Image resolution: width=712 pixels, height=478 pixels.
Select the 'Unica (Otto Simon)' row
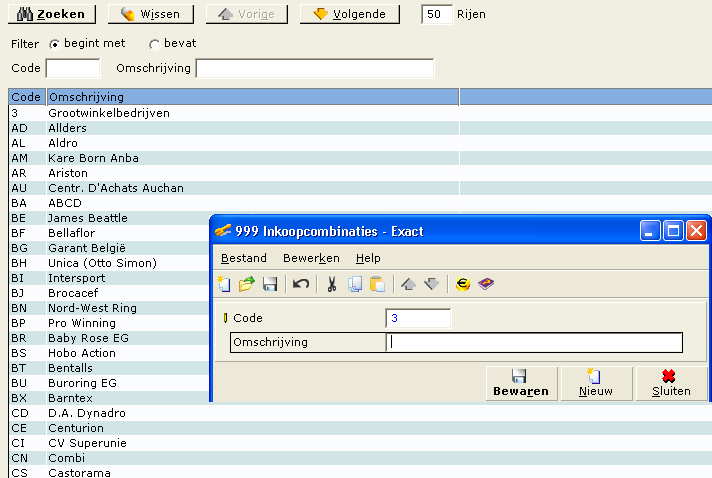[x=109, y=263]
